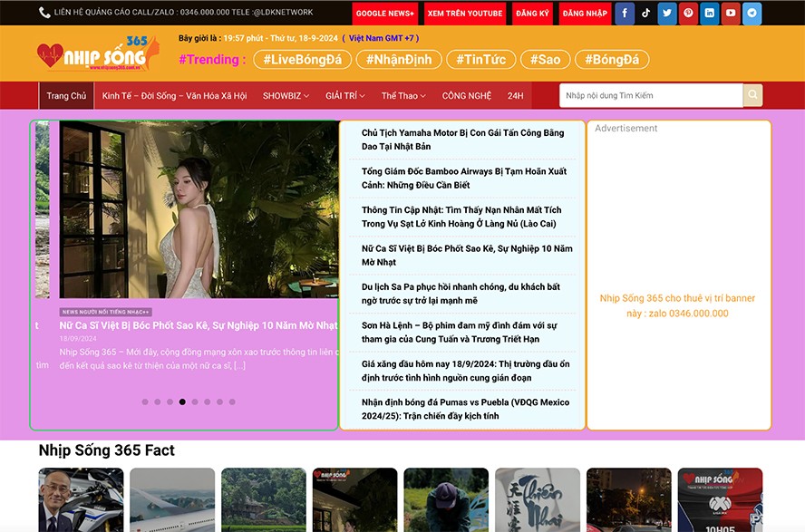Select the first carousel slide dot

tap(145, 401)
